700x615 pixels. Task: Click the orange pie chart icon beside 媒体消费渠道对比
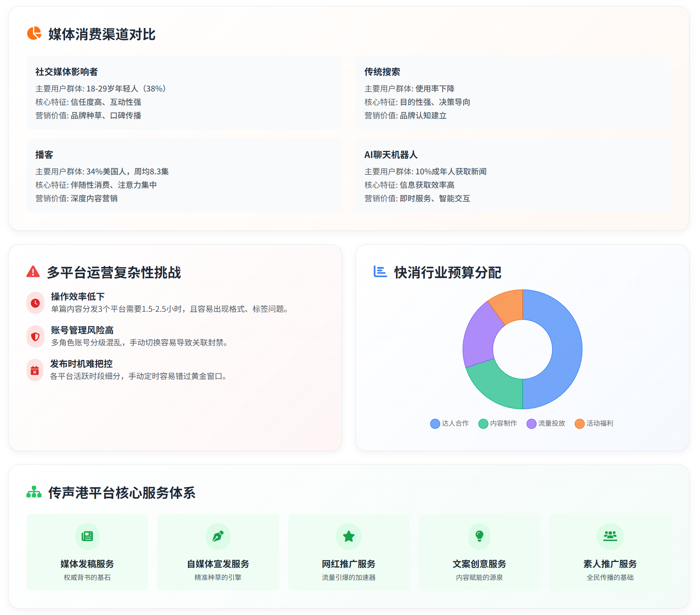coord(34,33)
